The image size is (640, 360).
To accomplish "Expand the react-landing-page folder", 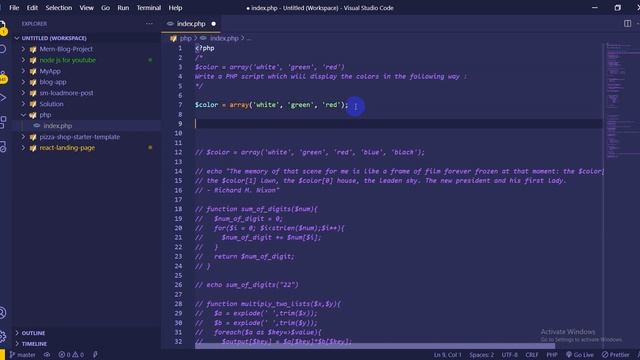I will (23, 148).
